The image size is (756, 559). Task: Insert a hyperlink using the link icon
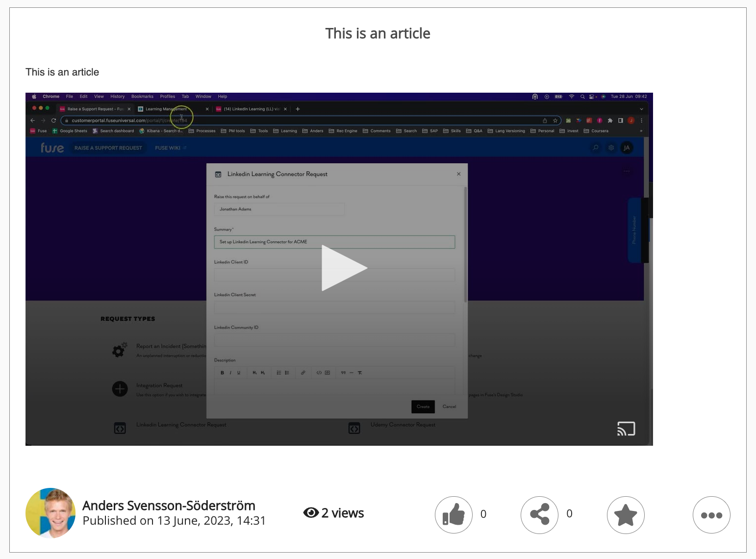303,373
